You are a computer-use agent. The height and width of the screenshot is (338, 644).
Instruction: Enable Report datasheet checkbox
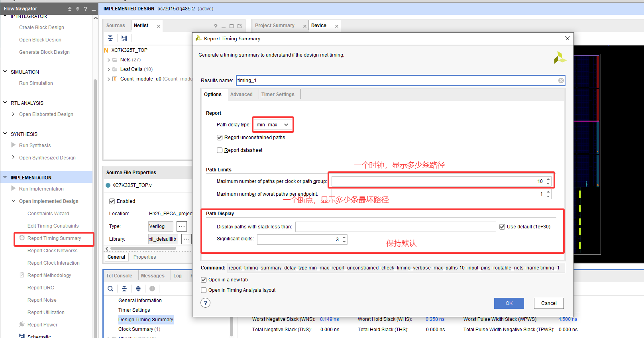click(x=220, y=150)
